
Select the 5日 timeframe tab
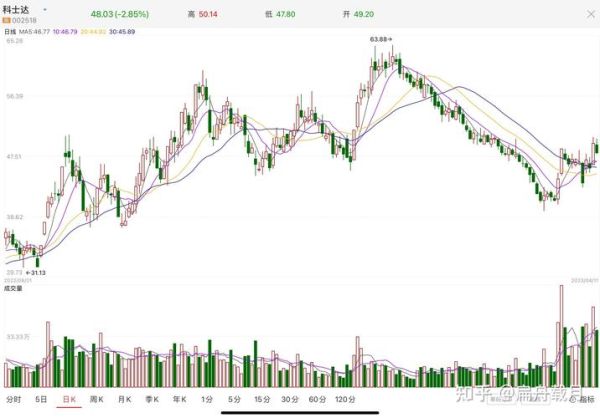click(41, 399)
